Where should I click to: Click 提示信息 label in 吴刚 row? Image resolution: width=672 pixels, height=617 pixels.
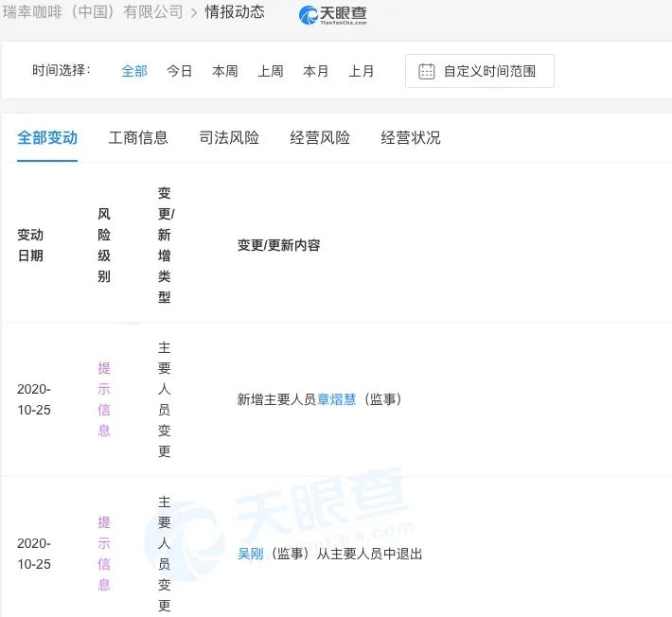pyautogui.click(x=104, y=554)
